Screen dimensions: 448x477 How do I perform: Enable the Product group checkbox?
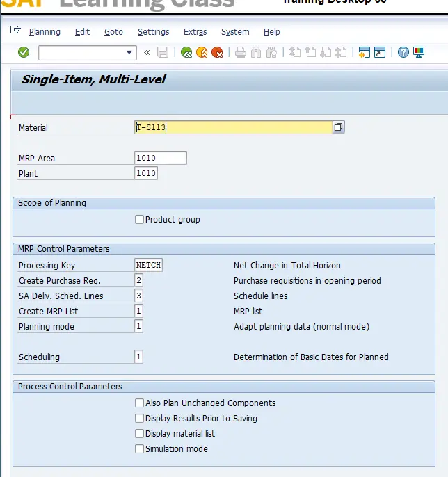coord(140,220)
